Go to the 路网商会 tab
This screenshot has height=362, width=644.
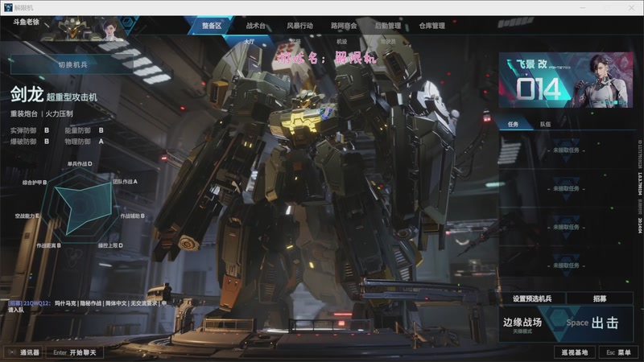344,26
